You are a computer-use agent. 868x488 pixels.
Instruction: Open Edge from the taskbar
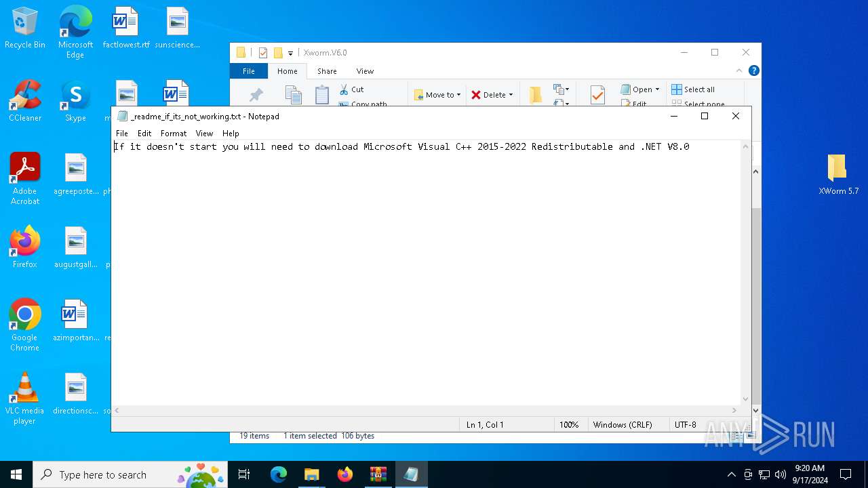pyautogui.click(x=279, y=474)
